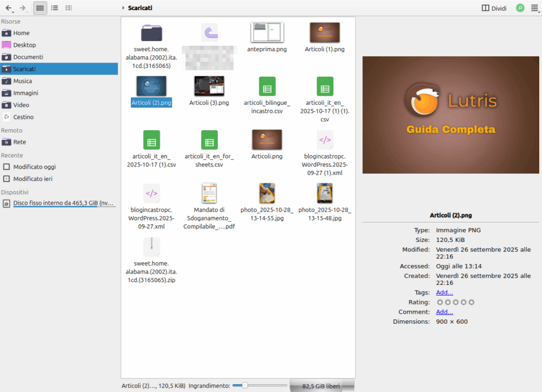
Task: Click the Dimensions value 900 × 600
Action: click(452, 321)
